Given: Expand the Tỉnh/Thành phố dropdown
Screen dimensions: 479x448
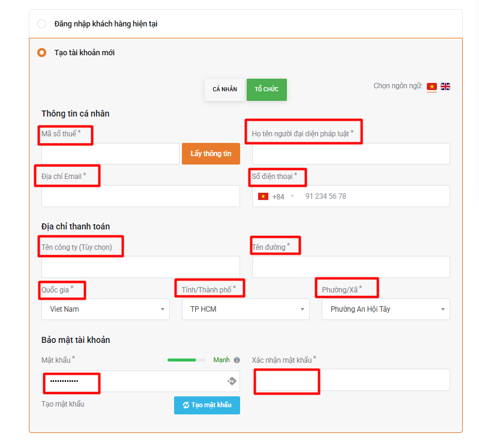Looking at the screenshot, I should 246,309.
